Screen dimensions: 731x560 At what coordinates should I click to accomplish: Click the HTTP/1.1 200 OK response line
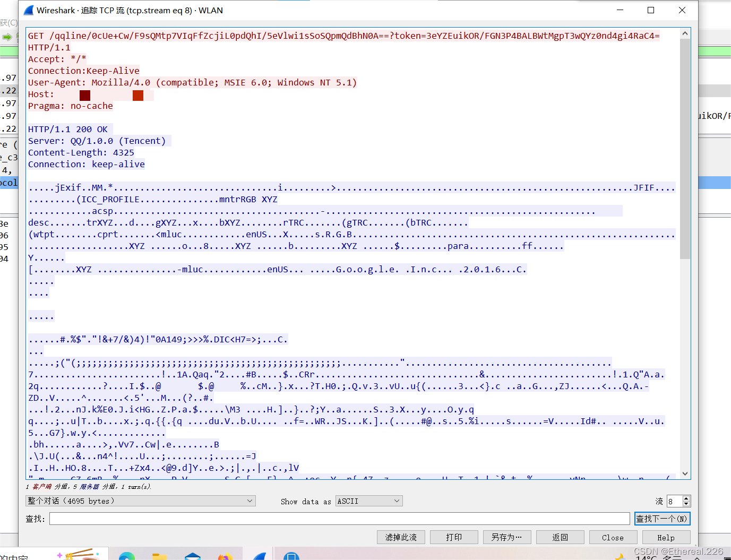(68, 129)
